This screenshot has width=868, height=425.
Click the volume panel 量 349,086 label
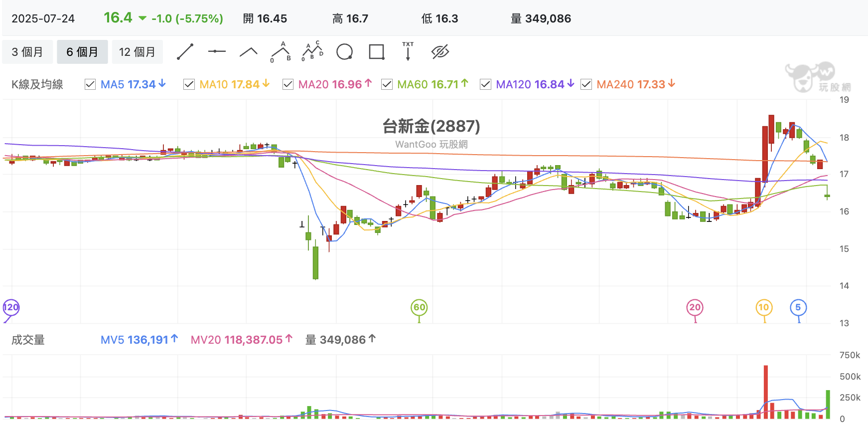click(340, 340)
